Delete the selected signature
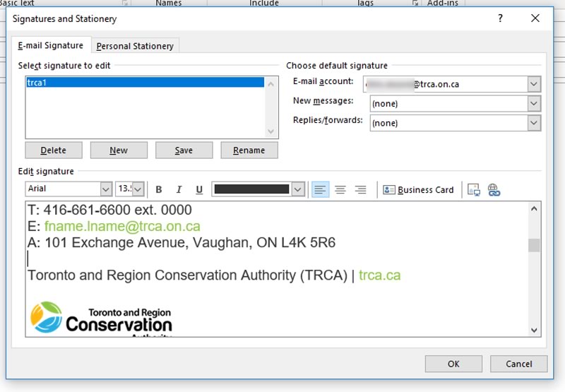Viewport: 565px width, 392px height. point(54,150)
